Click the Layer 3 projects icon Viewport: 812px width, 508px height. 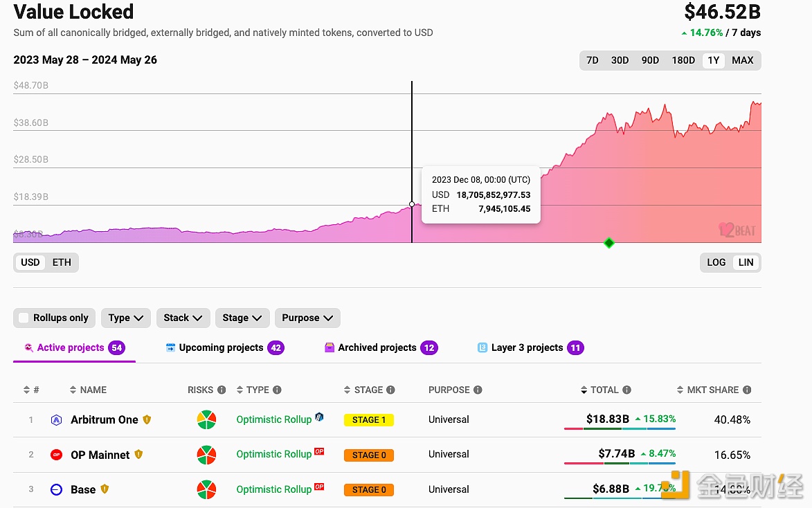click(x=482, y=347)
